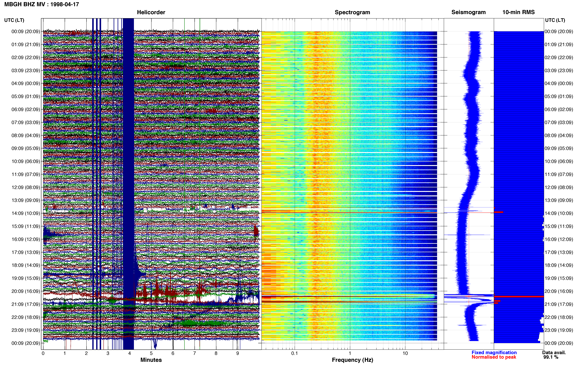Click the title 'MBGH BHZ MV : 1998-04-17'
This screenshot has width=588, height=368.
tap(42, 4)
